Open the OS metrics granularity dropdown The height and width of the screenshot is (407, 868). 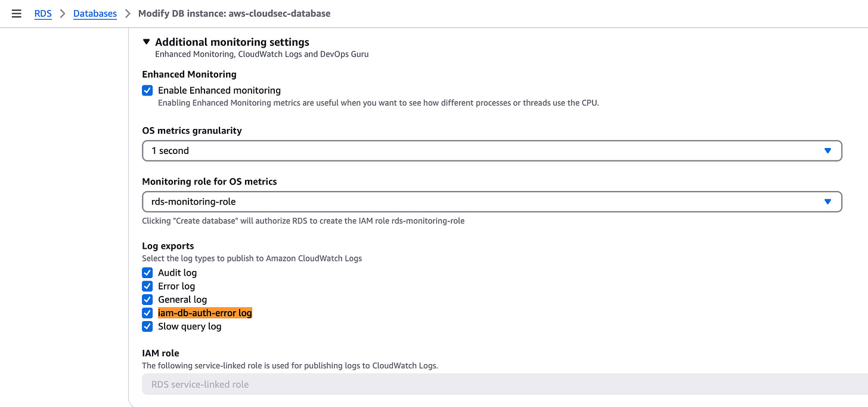point(492,150)
